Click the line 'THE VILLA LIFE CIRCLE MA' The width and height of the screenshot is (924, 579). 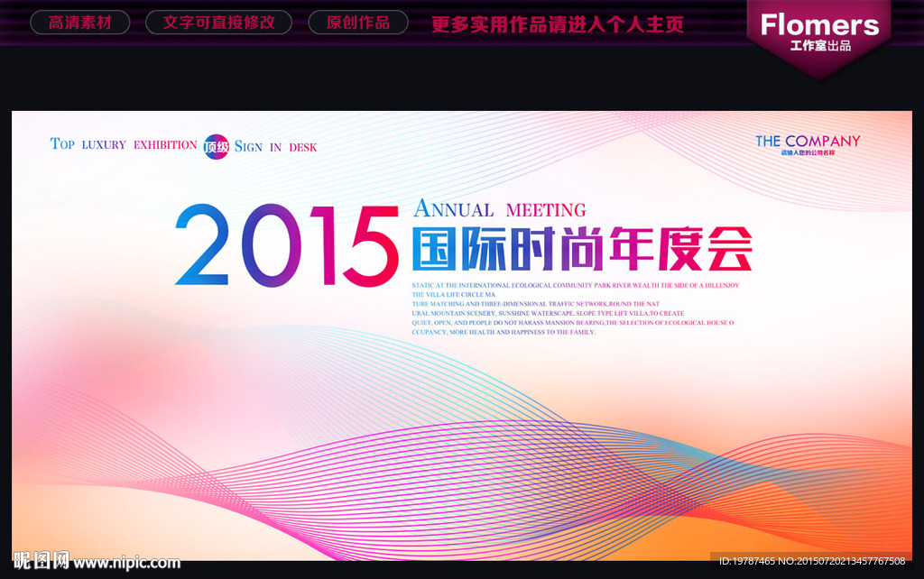454,295
